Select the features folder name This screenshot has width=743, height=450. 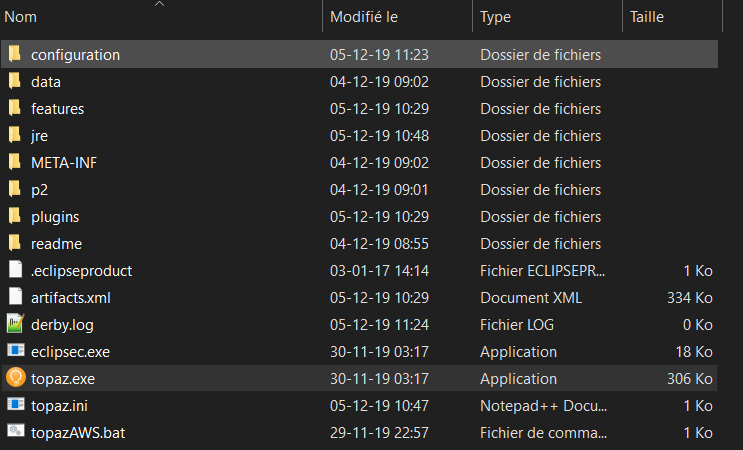coord(57,109)
